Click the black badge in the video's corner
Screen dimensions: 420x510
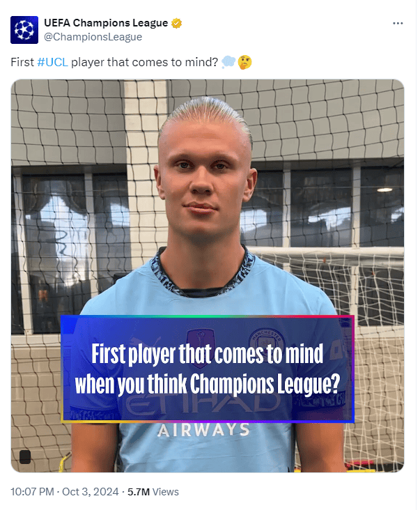(25, 456)
